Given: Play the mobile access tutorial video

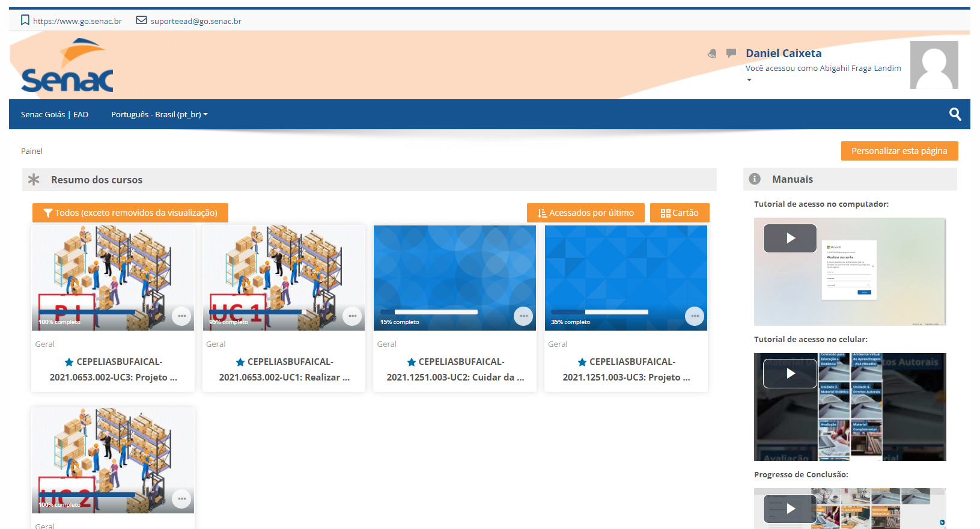Looking at the screenshot, I should pyautogui.click(x=790, y=373).
